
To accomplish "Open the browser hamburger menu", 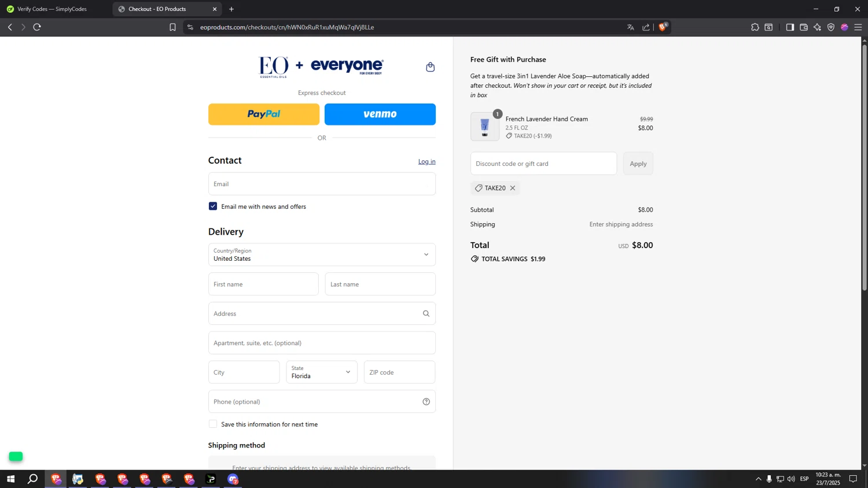I will 858,27.
